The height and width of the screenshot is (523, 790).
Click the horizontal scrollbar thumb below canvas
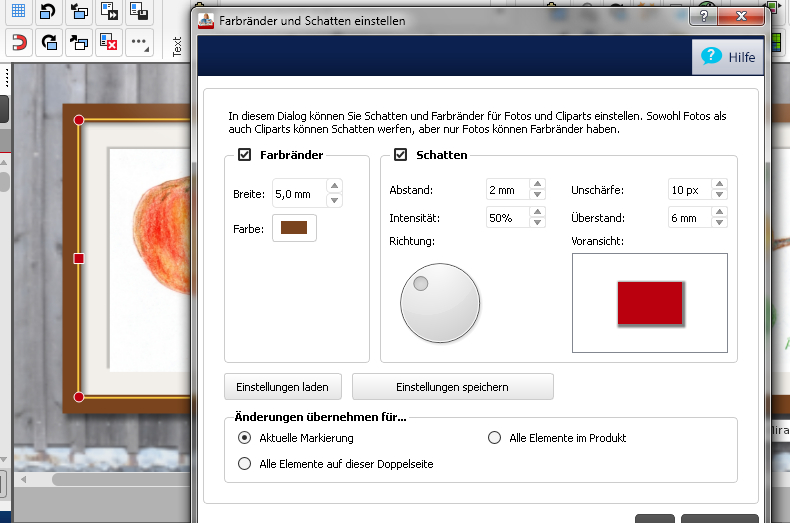click(x=121, y=479)
